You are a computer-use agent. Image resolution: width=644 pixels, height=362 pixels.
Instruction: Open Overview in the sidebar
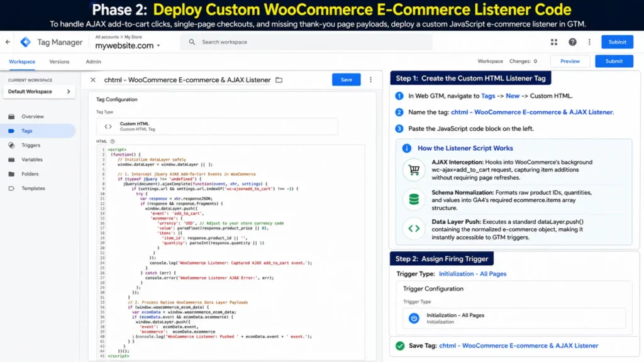click(x=33, y=116)
